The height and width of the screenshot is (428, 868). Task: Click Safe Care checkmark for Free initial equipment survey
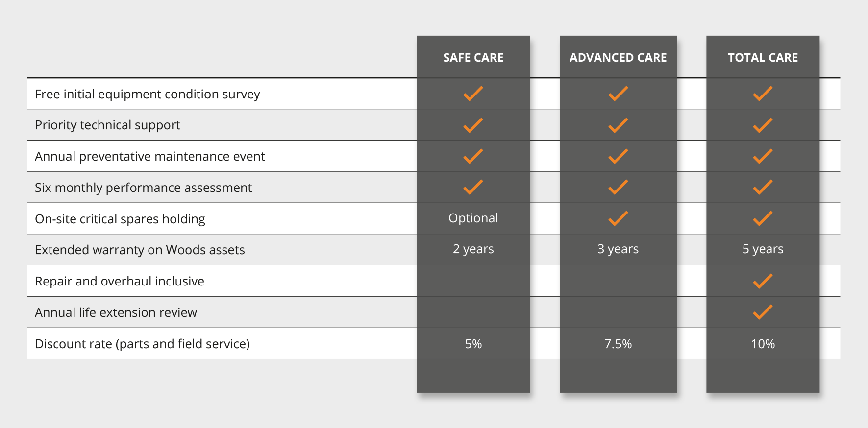473,94
